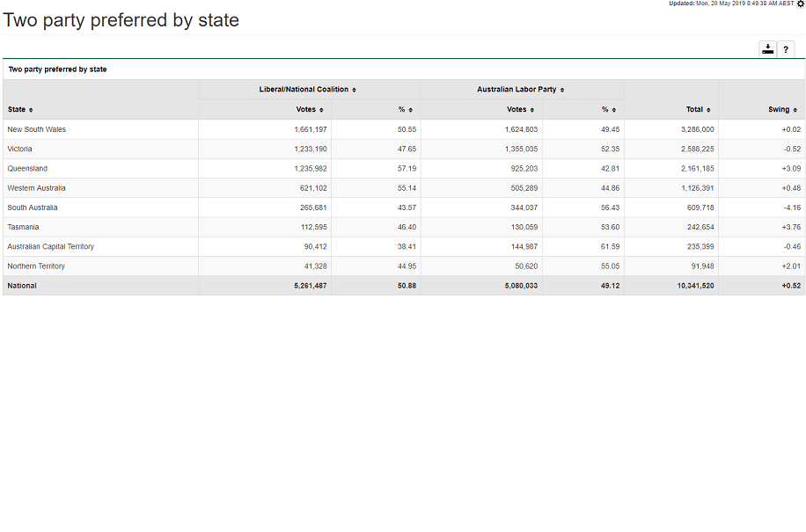Click the sort arrows beside the Swing header

(x=795, y=110)
